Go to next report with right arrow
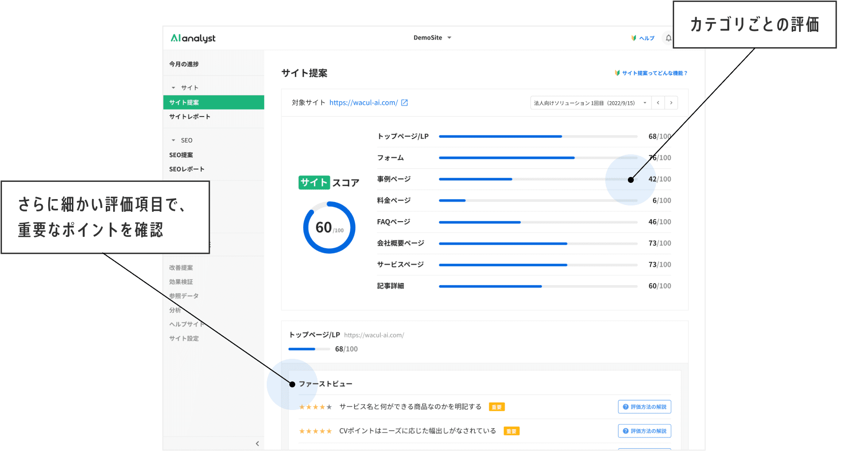 (671, 103)
